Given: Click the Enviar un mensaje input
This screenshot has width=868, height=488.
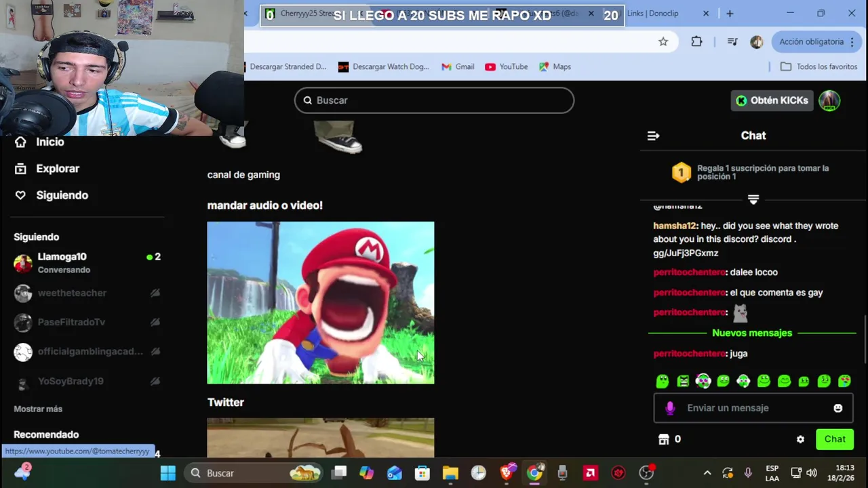Looking at the screenshot, I should (753, 408).
